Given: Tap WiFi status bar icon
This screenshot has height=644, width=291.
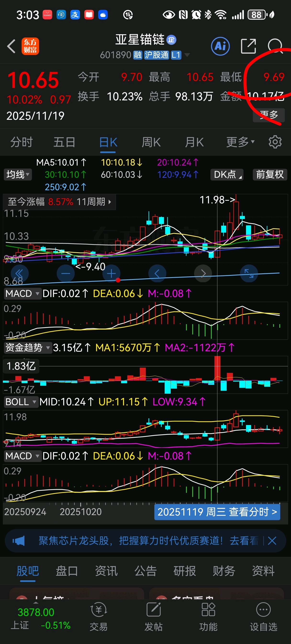Looking at the screenshot, I should point(221,15).
